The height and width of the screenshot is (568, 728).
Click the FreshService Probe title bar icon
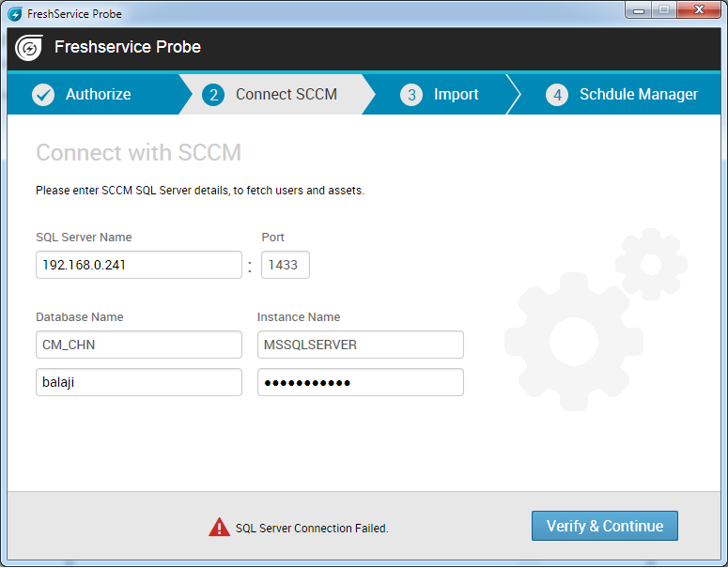point(14,14)
